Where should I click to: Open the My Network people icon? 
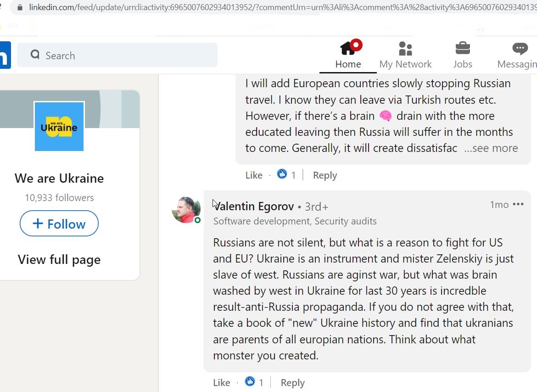pos(405,48)
